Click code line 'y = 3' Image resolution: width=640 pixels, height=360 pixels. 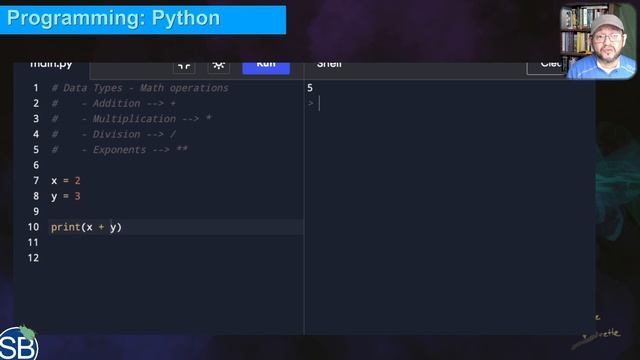point(66,196)
